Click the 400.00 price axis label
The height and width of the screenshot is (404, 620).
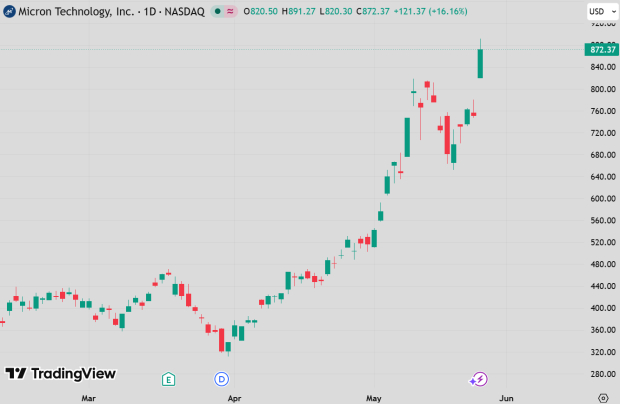(603, 308)
